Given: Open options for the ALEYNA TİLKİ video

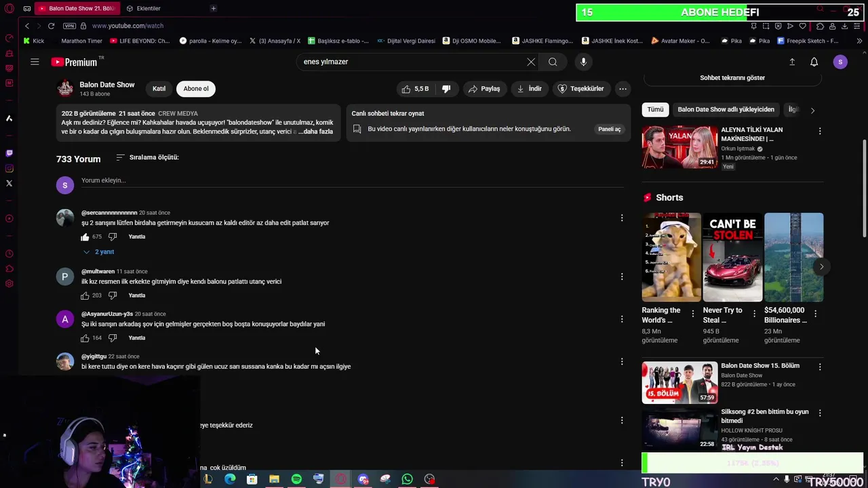Looking at the screenshot, I should point(820,131).
